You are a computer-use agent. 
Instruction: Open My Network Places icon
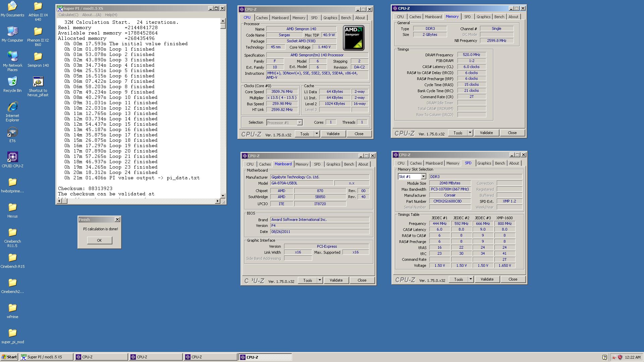[12, 62]
